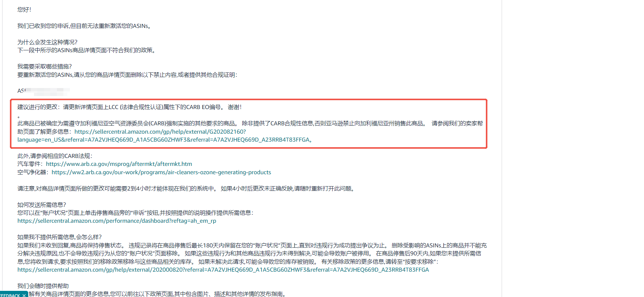
Task: Open the arb.ca.gov aftermkt auto parts link
Action: (x=119, y=164)
